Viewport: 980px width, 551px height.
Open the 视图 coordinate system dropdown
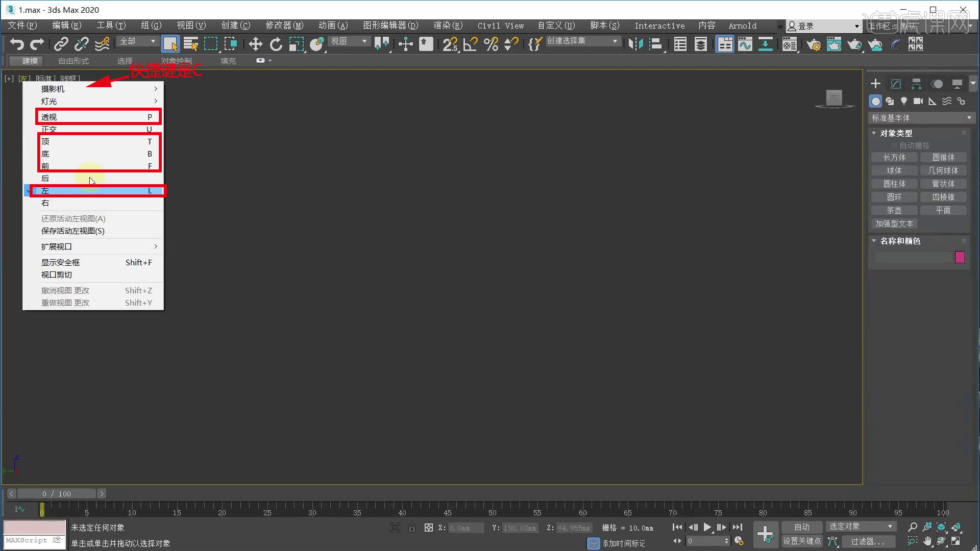click(349, 41)
